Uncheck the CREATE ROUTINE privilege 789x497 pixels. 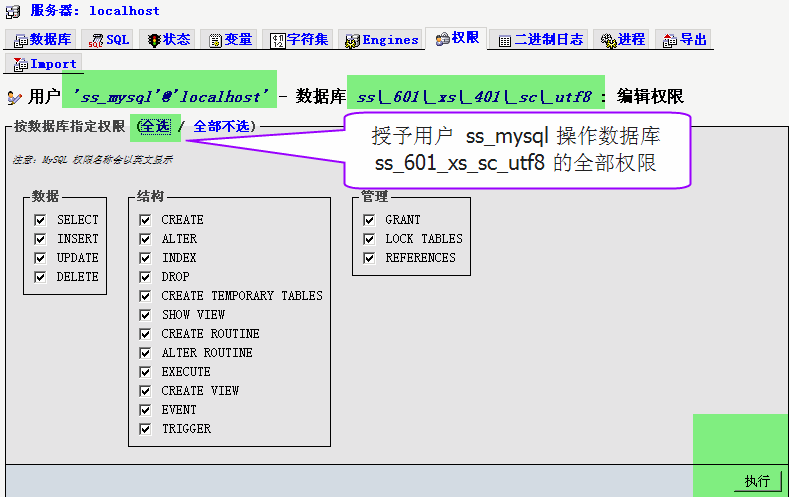click(145, 334)
